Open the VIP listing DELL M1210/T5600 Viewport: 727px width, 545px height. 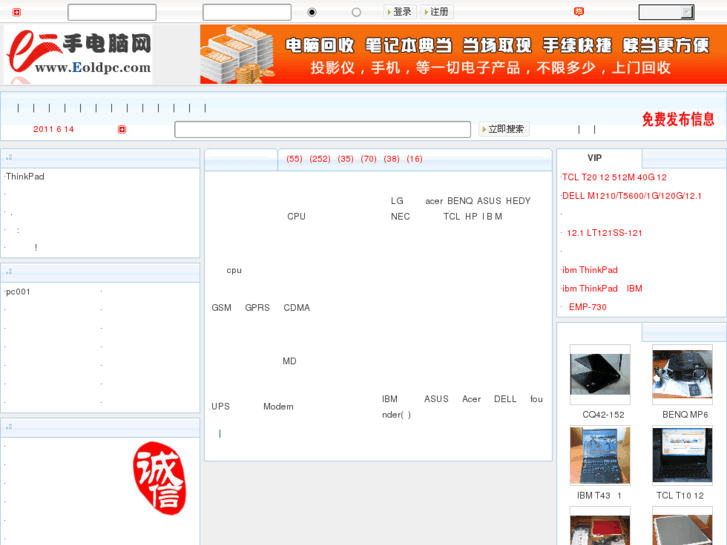[x=631, y=196]
